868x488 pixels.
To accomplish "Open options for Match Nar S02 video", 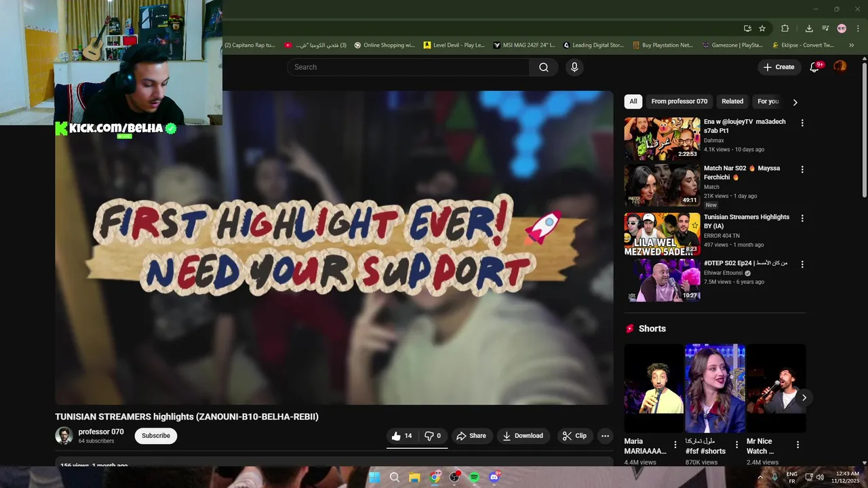I will [x=802, y=169].
